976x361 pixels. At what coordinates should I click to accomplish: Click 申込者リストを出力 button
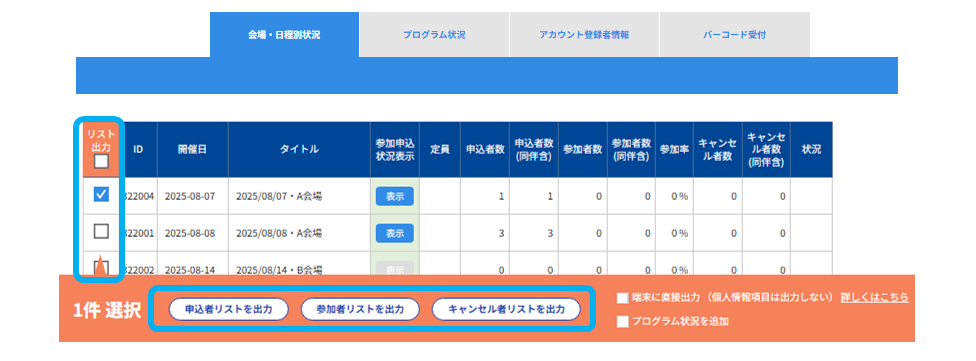click(x=229, y=309)
